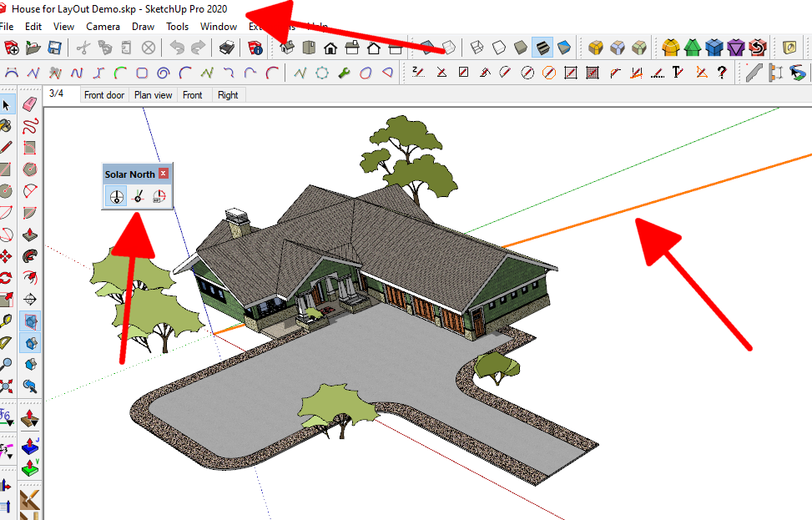Close the Solar North floating toolbar
Image resolution: width=812 pixels, height=520 pixels.
(x=163, y=174)
